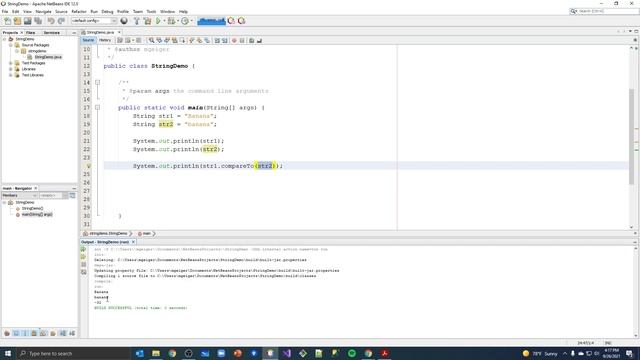640x360 pixels.
Task: Click the Redo toolbar icon
Action: [x=61, y=21]
